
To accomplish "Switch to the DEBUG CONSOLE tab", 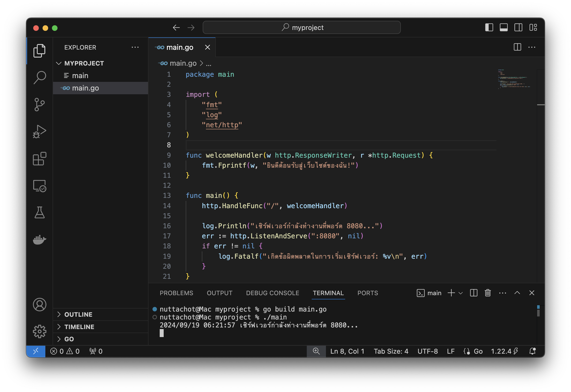I will 272,293.
